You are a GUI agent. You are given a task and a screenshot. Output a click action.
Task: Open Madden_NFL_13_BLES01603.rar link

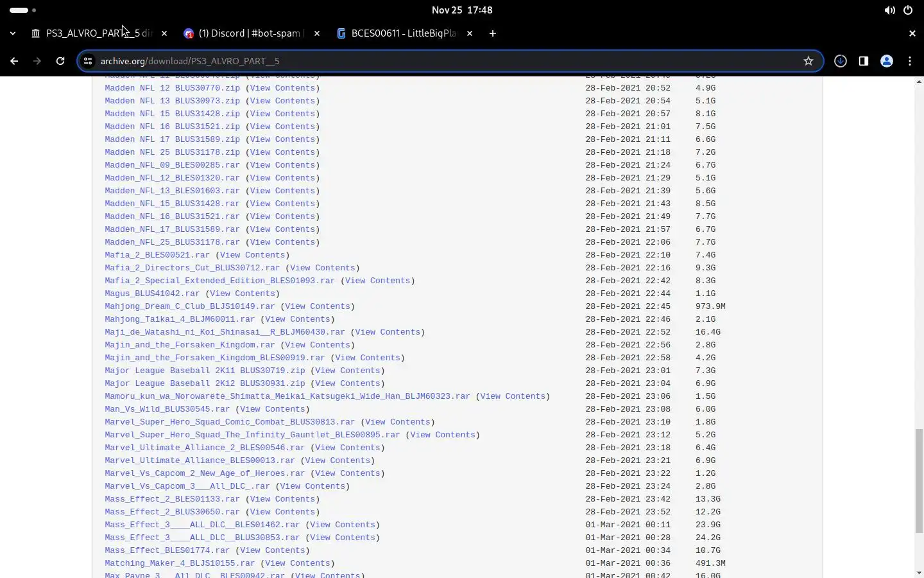point(172,191)
